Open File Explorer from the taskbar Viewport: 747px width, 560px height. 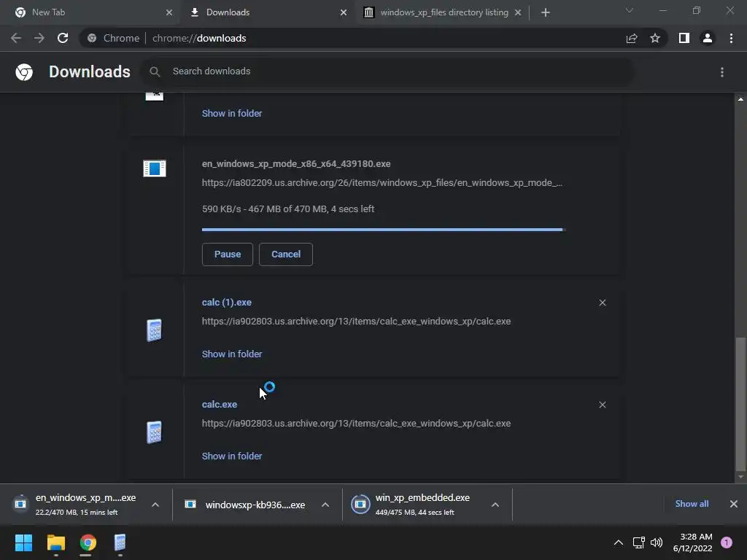(x=55, y=542)
